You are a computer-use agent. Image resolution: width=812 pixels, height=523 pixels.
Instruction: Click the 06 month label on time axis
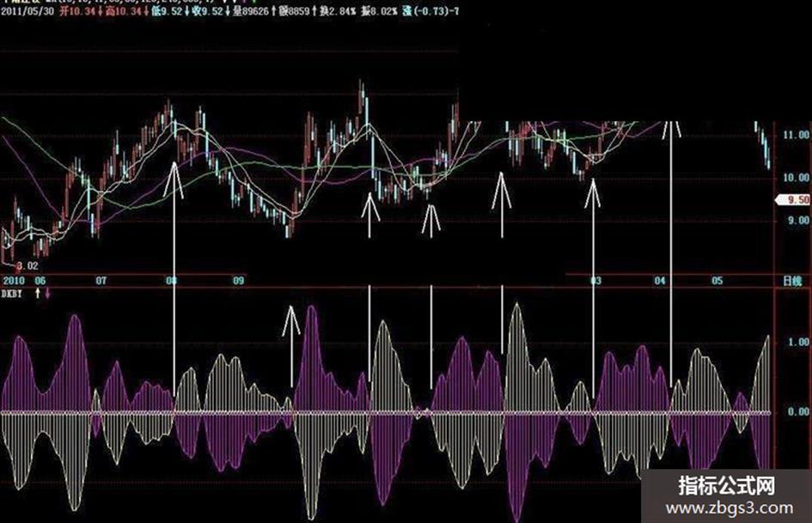(x=40, y=280)
